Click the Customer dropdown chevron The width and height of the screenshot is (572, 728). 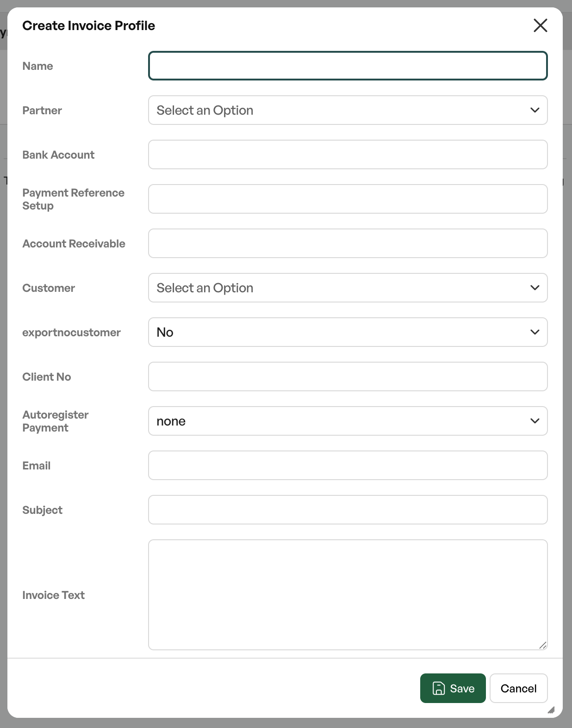point(535,288)
